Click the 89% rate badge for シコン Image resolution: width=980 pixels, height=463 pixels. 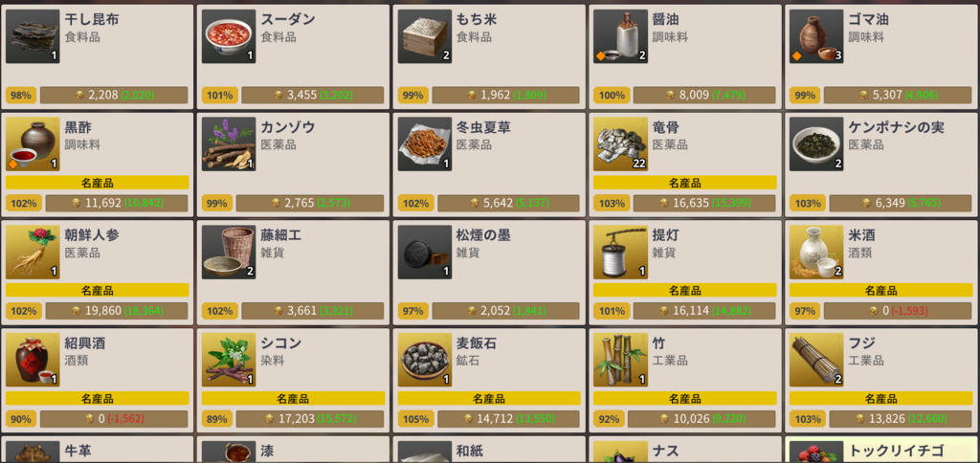pos(216,419)
